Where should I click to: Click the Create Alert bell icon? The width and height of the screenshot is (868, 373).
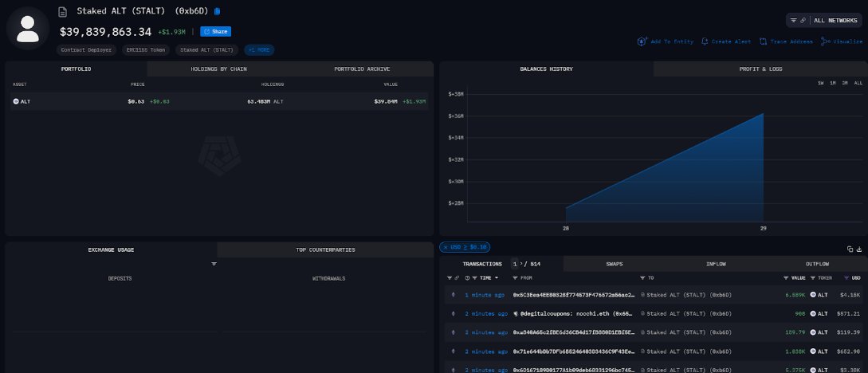pos(705,41)
